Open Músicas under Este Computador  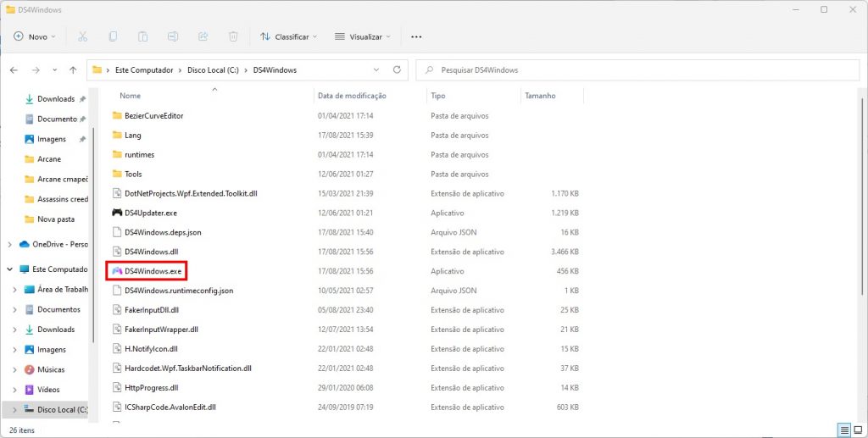click(x=51, y=369)
